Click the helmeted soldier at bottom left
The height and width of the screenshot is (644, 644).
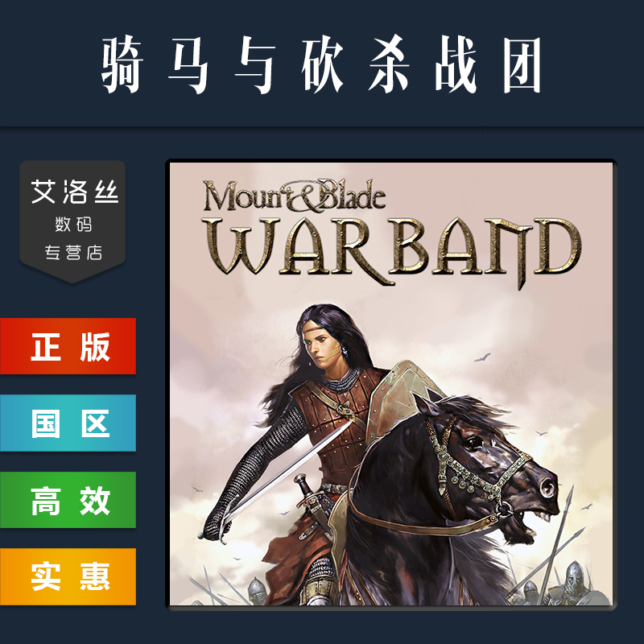point(257,592)
